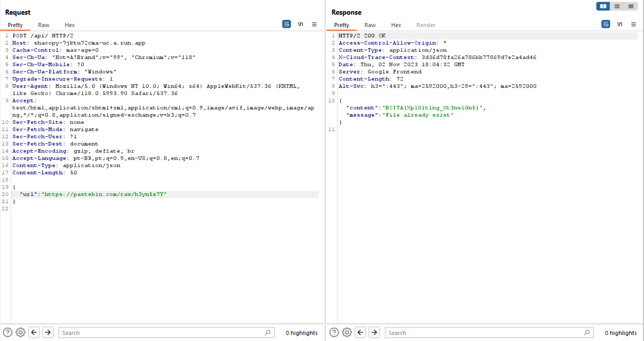Click the Accept-Language header line
Viewport: 644px width, 341px height.
[x=106, y=158]
